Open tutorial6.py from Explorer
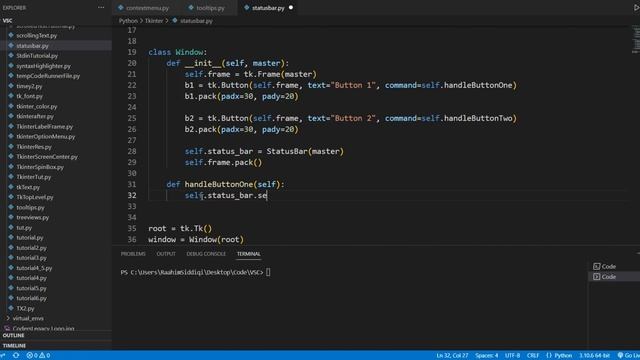640x360 pixels. coord(31,298)
